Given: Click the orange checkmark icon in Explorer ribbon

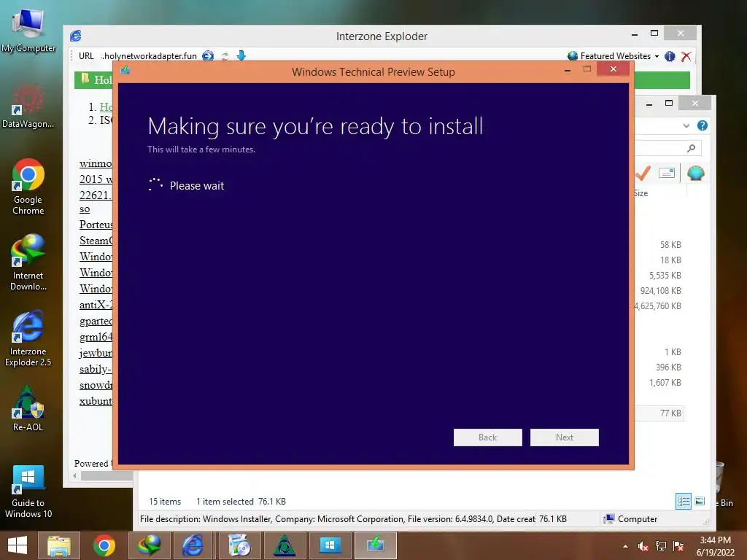Looking at the screenshot, I should pos(643,173).
